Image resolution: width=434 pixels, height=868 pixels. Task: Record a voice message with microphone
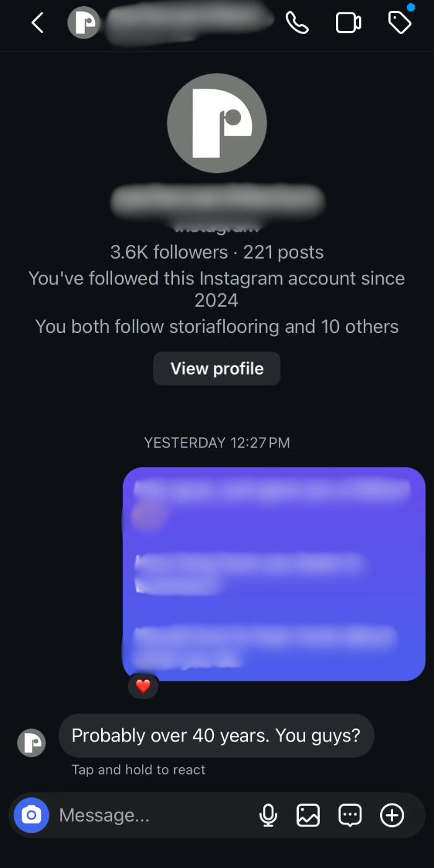268,815
